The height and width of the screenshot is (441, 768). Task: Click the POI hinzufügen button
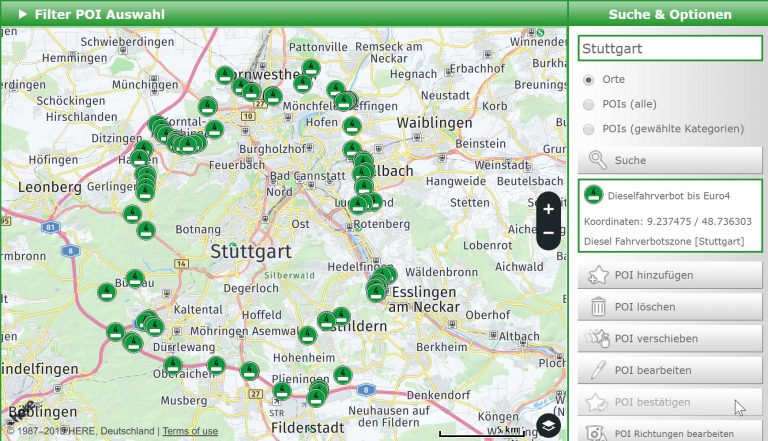point(670,275)
